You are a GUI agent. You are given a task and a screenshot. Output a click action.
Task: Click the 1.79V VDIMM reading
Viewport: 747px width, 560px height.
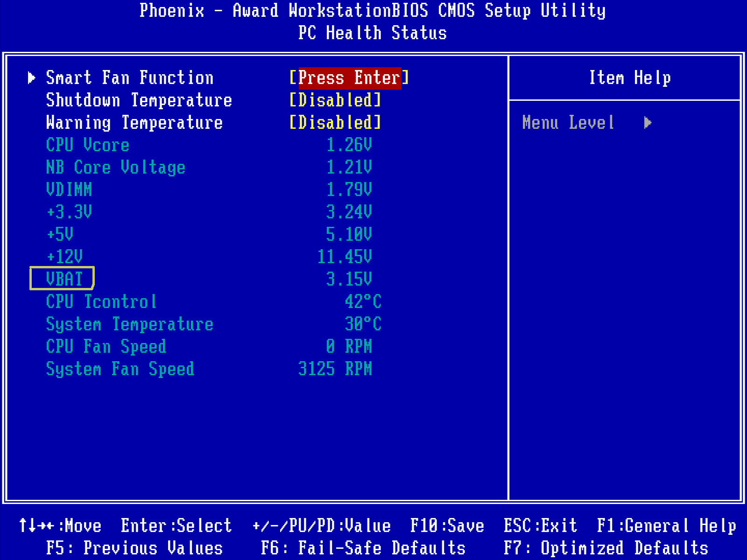click(349, 189)
